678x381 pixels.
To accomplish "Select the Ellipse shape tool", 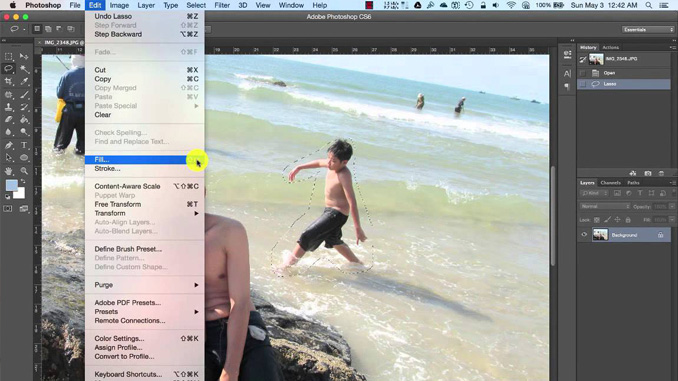I will [x=24, y=158].
